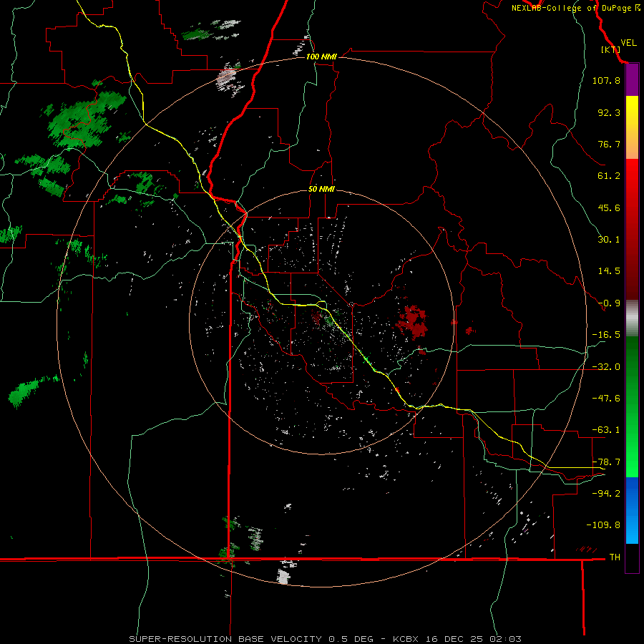Click the -47.6 scale value
Image resolution: width=644 pixels, height=644 pixels.
click(x=606, y=399)
